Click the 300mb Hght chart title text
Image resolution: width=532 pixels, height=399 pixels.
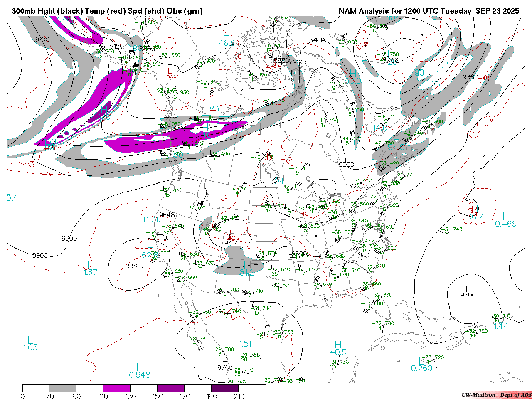pos(107,11)
